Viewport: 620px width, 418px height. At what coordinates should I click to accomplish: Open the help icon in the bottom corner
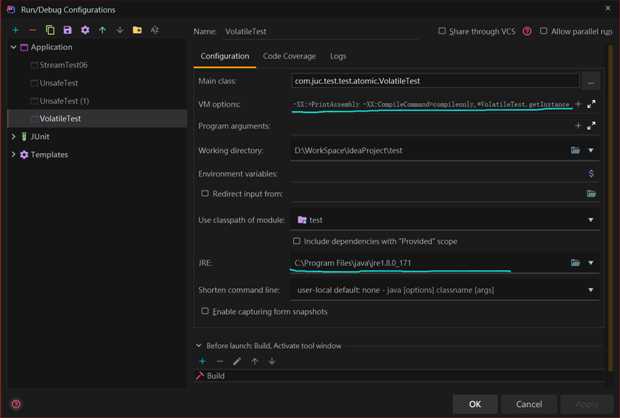16,404
